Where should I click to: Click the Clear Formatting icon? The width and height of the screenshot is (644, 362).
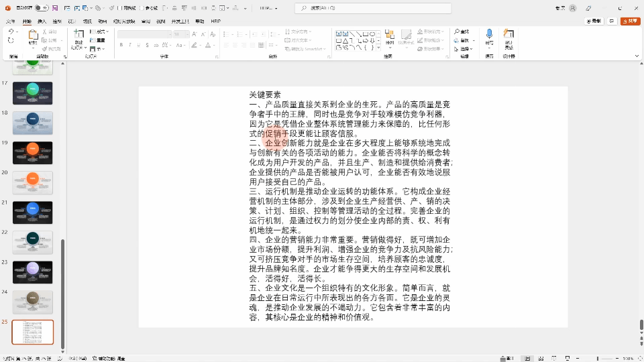point(213,34)
